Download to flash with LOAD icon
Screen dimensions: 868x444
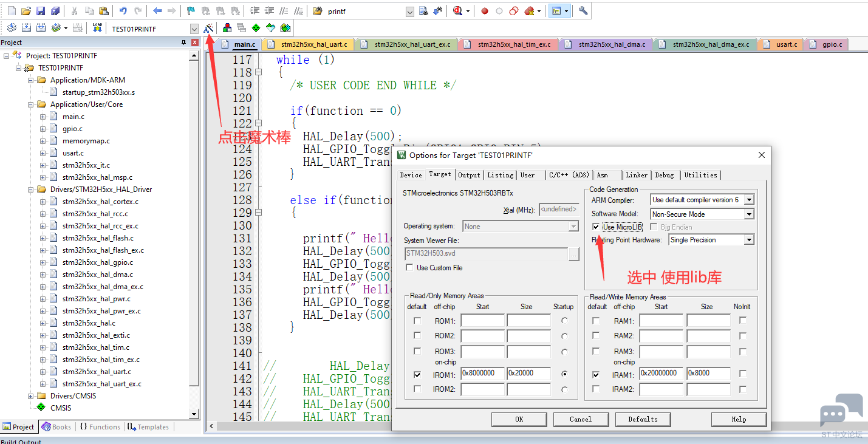tap(97, 28)
